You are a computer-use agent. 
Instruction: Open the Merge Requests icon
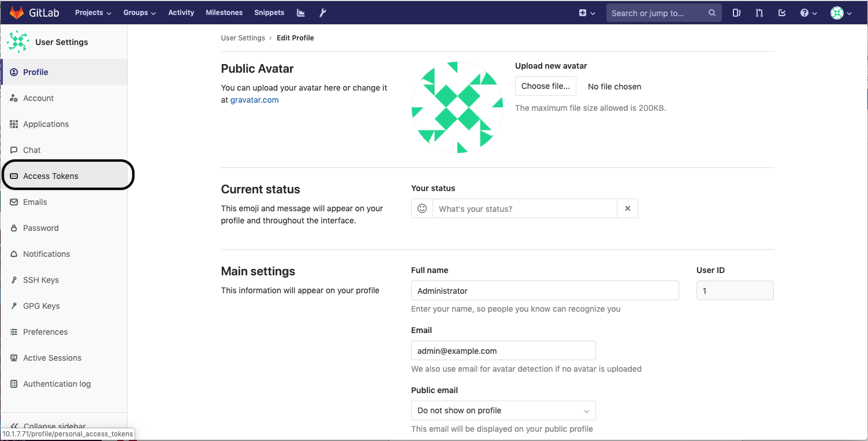coord(759,12)
